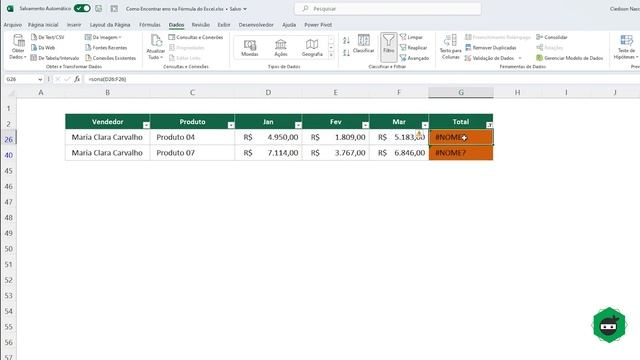
Task: Sort ascending A to Z
Action: click(346, 40)
